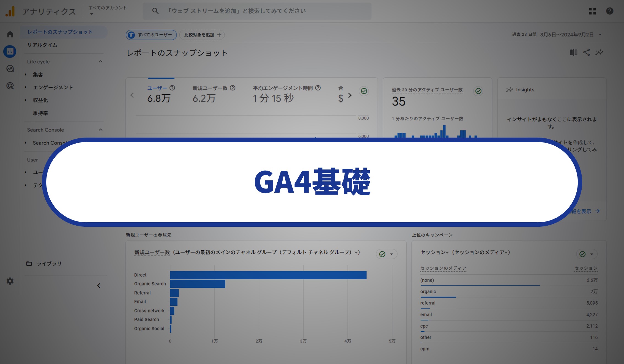Screen dimensions: 624x364
Task: Click the Insights card sparkline icon
Action: pos(510,90)
